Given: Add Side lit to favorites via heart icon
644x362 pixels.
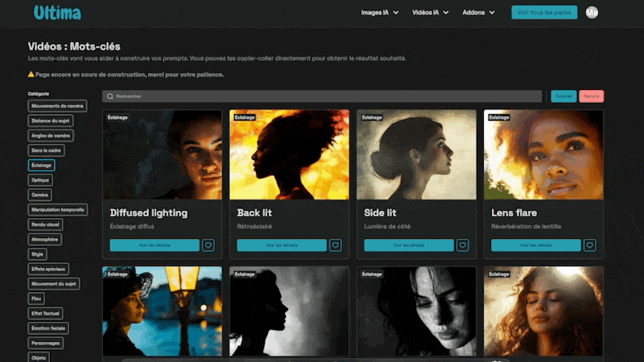Looking at the screenshot, I should 463,245.
